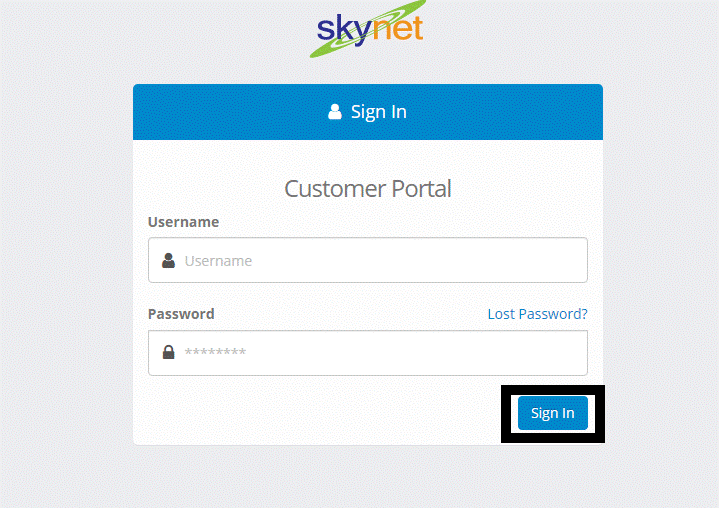719x508 pixels.
Task: Click the Customer Portal heading
Action: pos(368,188)
